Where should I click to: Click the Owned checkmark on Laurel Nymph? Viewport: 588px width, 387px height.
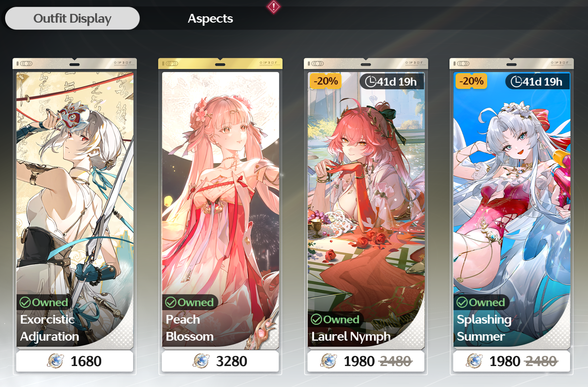(x=316, y=319)
